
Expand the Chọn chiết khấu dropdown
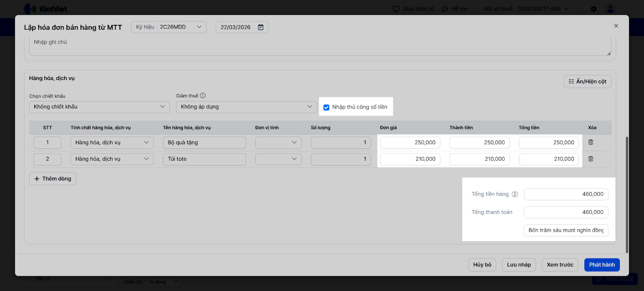[162, 107]
